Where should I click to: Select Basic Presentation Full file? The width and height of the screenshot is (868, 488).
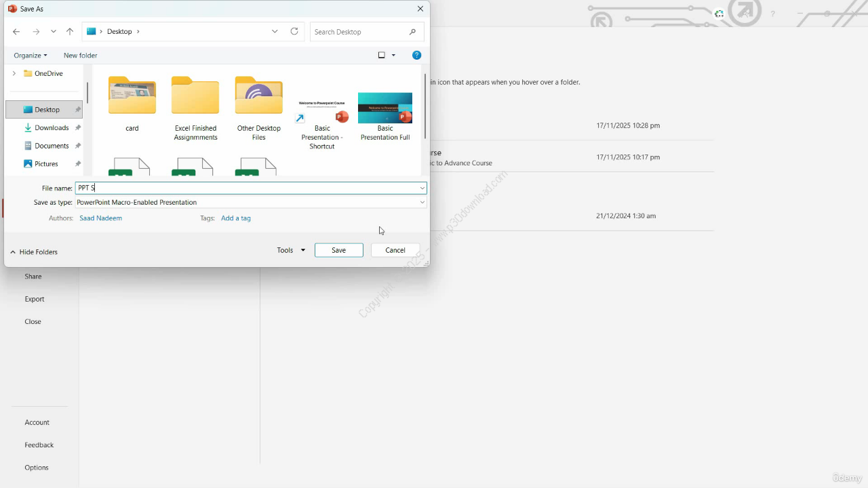tap(384, 116)
